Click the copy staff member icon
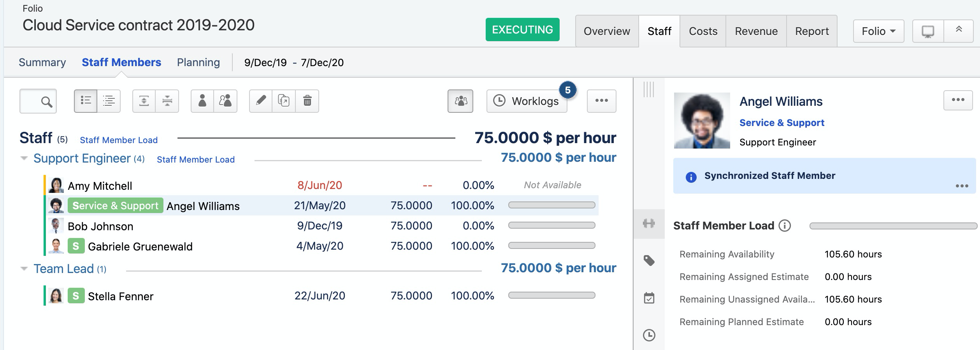 click(284, 101)
